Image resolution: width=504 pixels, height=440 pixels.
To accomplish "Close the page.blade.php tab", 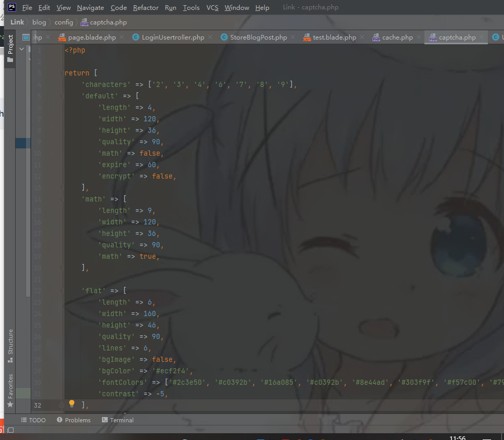I will click(122, 37).
